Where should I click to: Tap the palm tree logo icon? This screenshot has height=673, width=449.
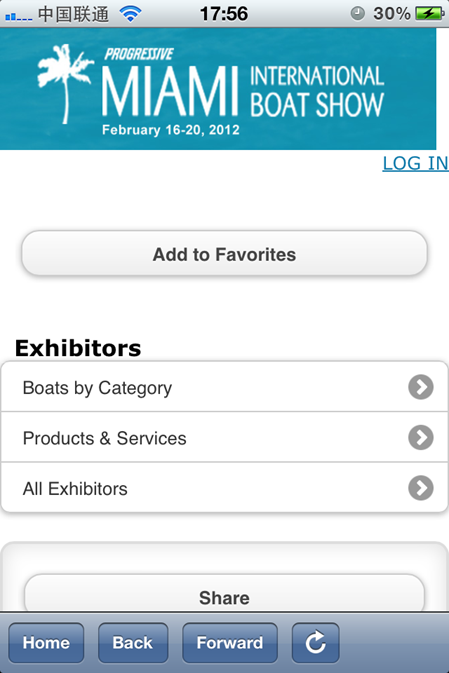(64, 83)
